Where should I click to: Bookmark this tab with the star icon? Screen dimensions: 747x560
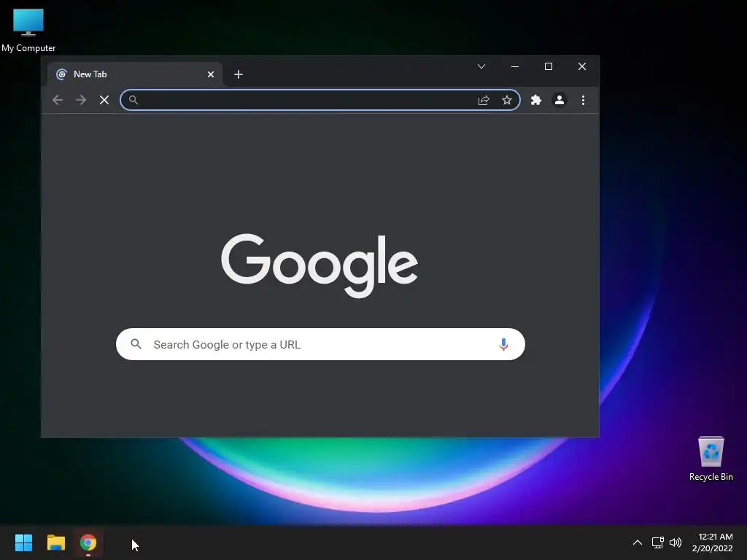coord(507,100)
